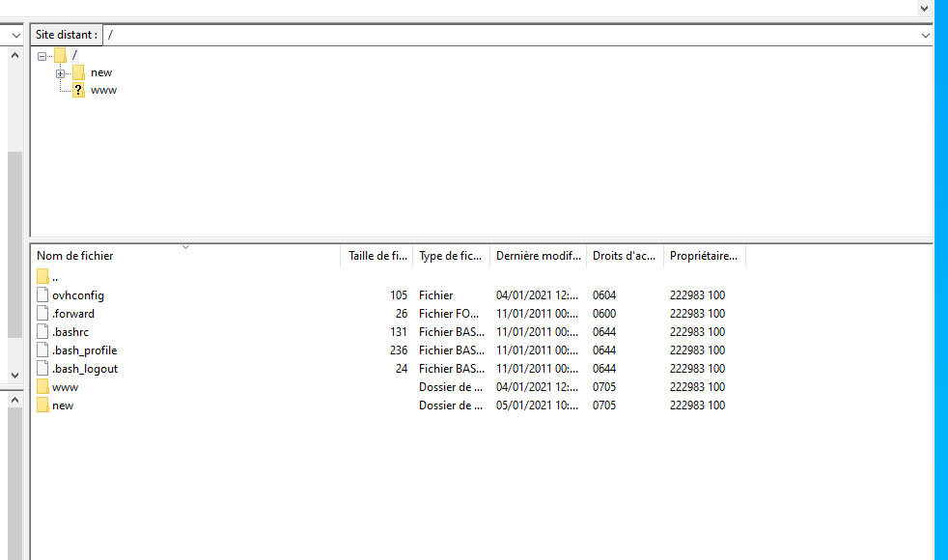Click the unknown www folder question-mark icon in tree
948x560 pixels.
tap(78, 90)
